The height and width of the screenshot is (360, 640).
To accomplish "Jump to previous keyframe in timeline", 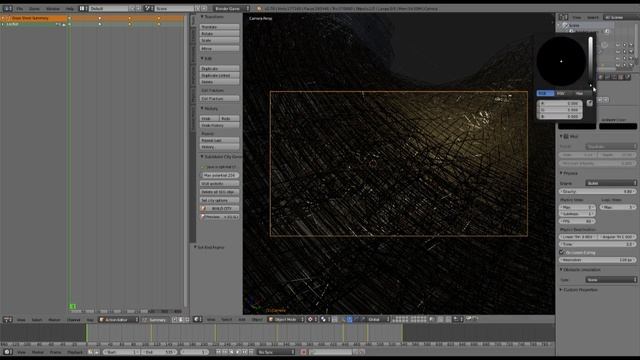I will tap(225, 352).
